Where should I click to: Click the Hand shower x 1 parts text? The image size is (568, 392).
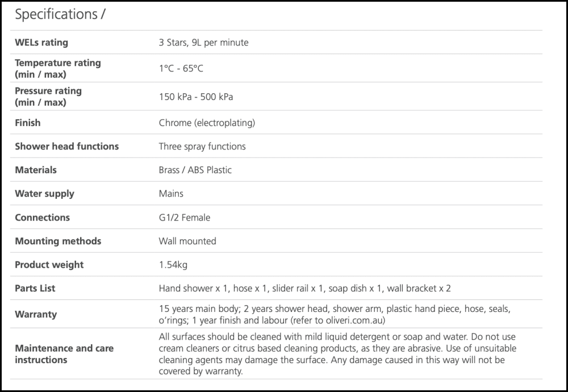193,289
